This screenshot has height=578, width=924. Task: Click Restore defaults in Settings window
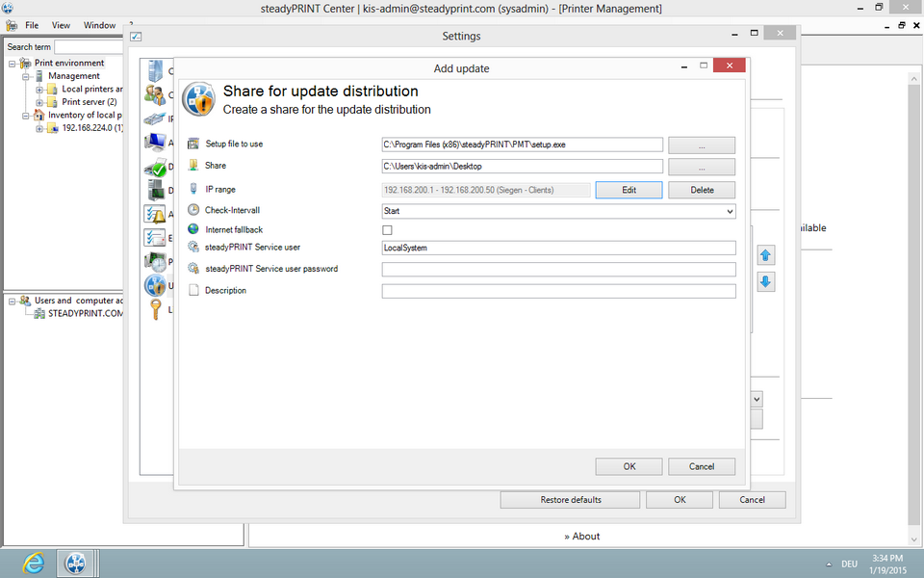(571, 500)
